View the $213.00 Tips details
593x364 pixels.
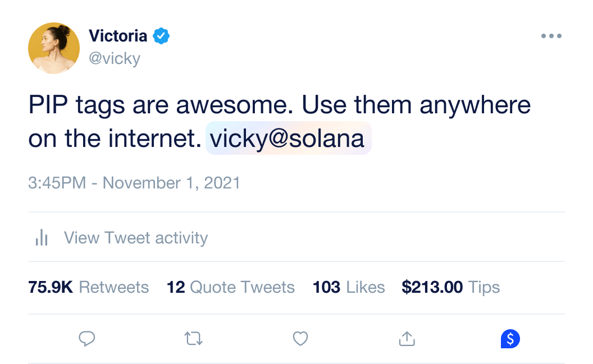[x=450, y=287]
